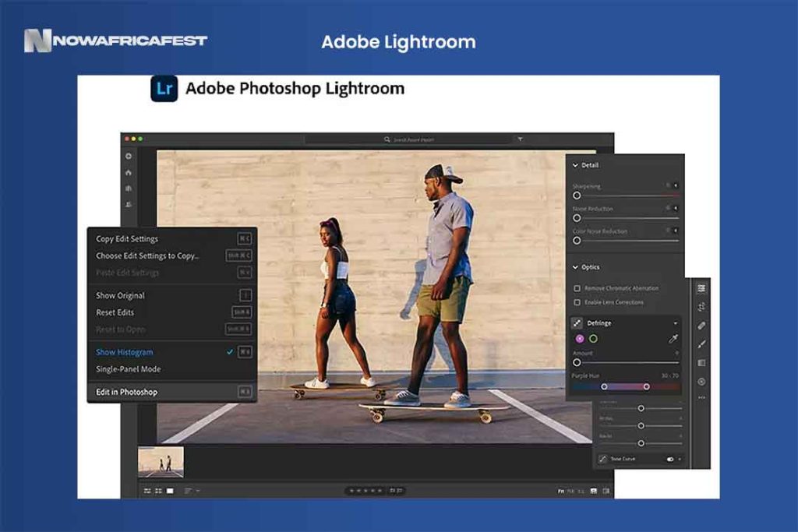Click the Tone Curve icon
The image size is (798, 532).
click(602, 459)
